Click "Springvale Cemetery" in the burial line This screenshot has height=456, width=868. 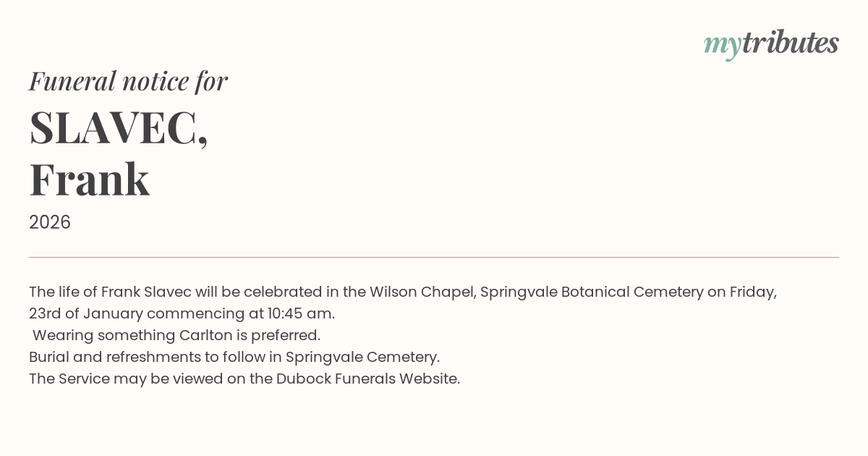point(362,357)
